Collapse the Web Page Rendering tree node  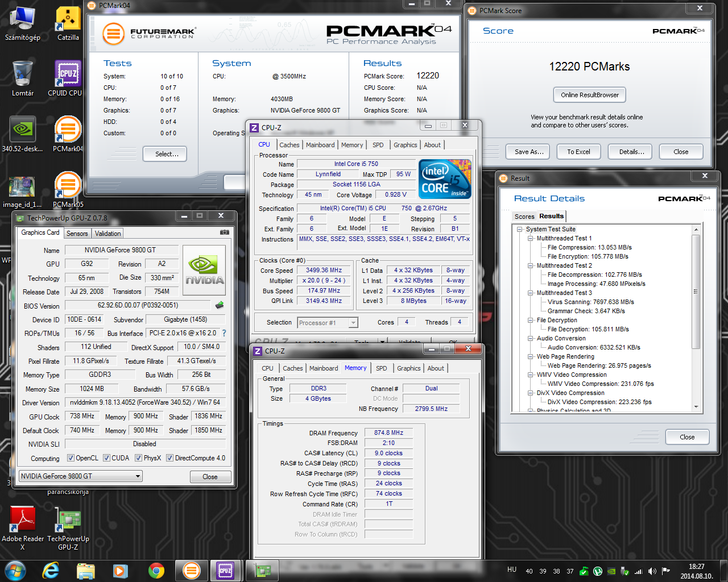531,356
